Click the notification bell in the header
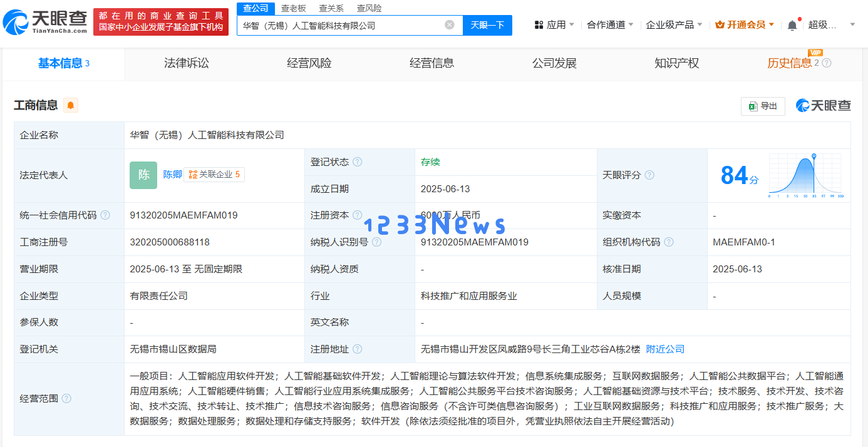The image size is (868, 447). point(792,25)
